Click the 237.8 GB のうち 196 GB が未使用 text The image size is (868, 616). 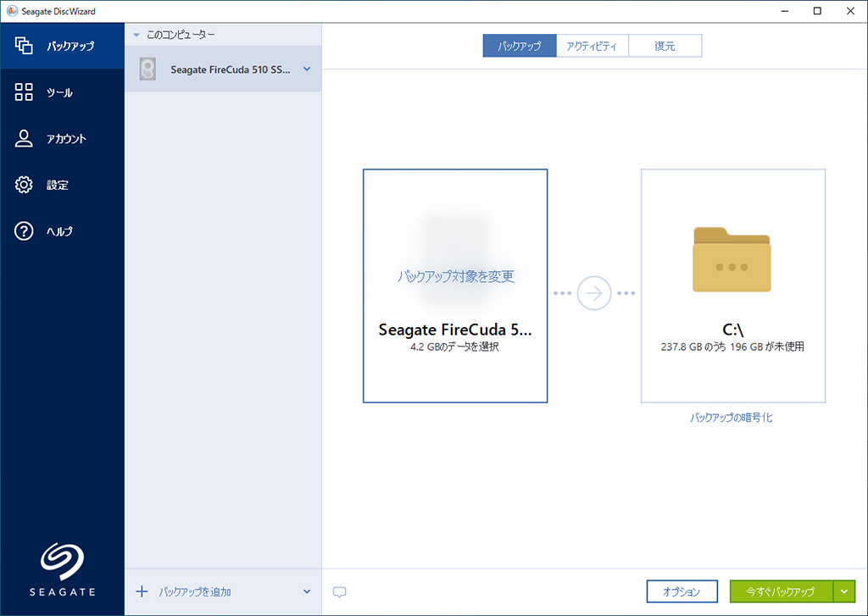pos(733,347)
